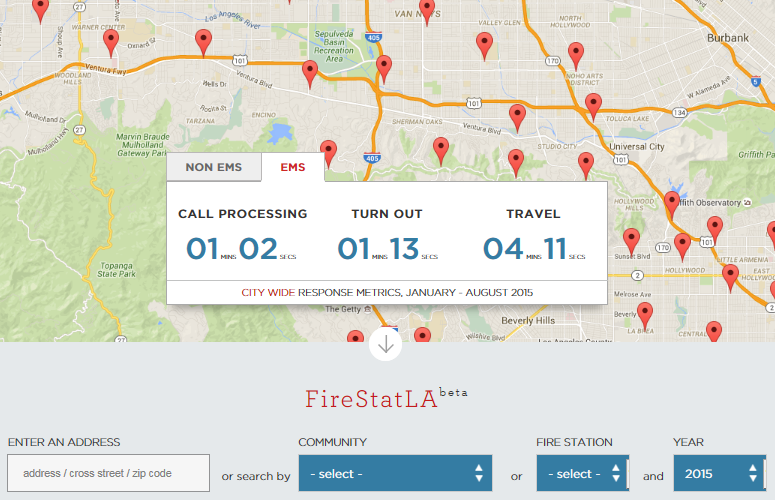Click the COMMUNITY field label
Image resolution: width=775 pixels, height=500 pixels.
click(x=333, y=442)
